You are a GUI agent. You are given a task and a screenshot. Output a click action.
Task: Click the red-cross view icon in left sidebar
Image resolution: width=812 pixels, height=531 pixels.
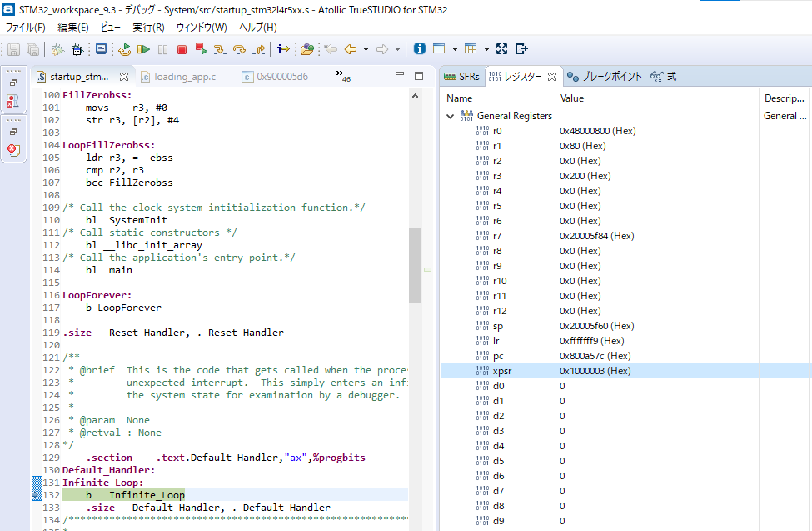pyautogui.click(x=13, y=101)
